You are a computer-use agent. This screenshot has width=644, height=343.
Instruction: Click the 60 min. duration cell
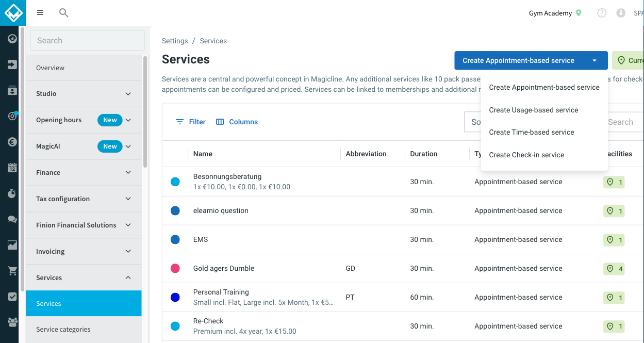pos(422,298)
